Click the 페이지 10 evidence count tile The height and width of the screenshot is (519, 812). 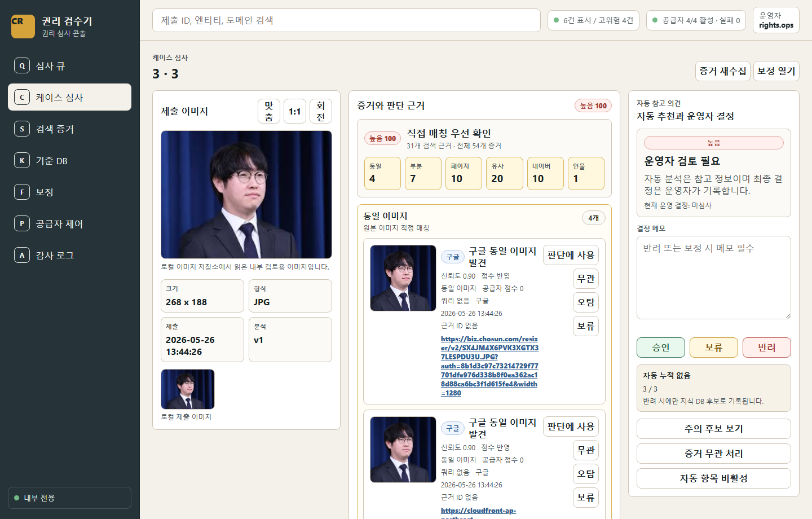pyautogui.click(x=464, y=173)
